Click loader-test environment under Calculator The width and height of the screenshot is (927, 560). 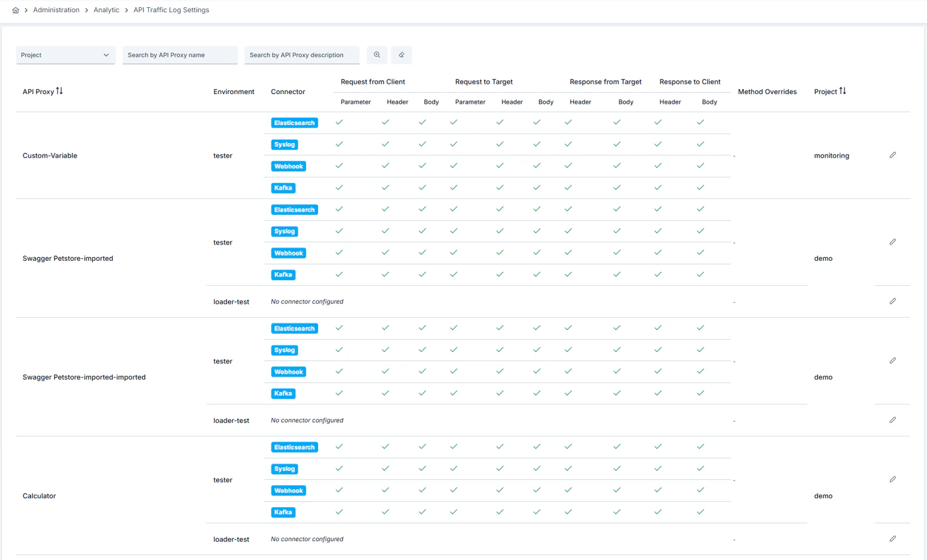point(231,539)
